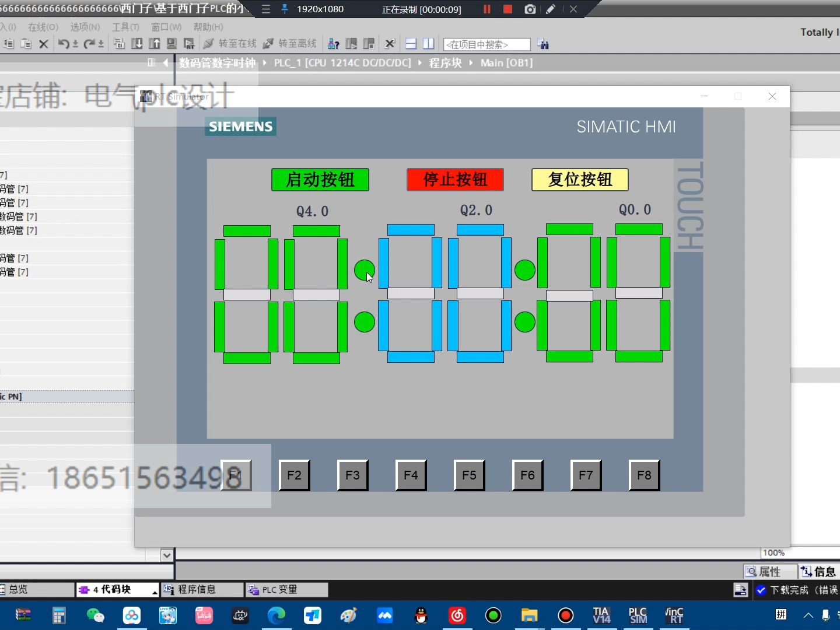Image resolution: width=840 pixels, height=630 pixels.
Task: Click the Accessible devices icon
Action: [334, 44]
